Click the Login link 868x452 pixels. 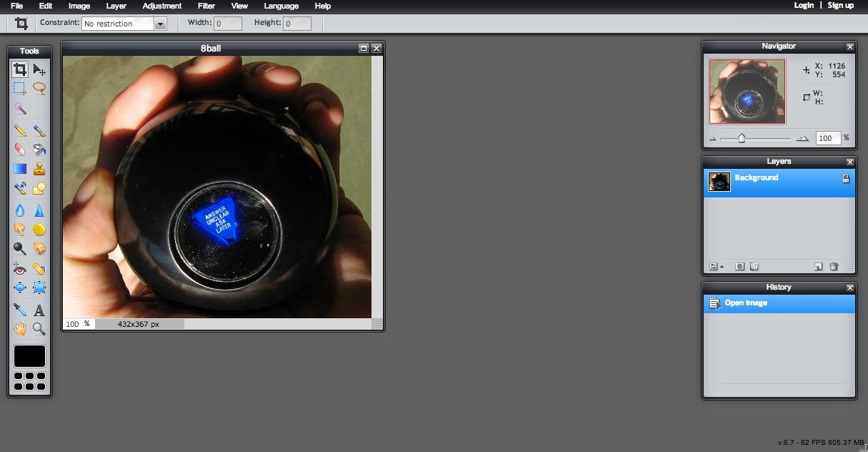coord(804,5)
